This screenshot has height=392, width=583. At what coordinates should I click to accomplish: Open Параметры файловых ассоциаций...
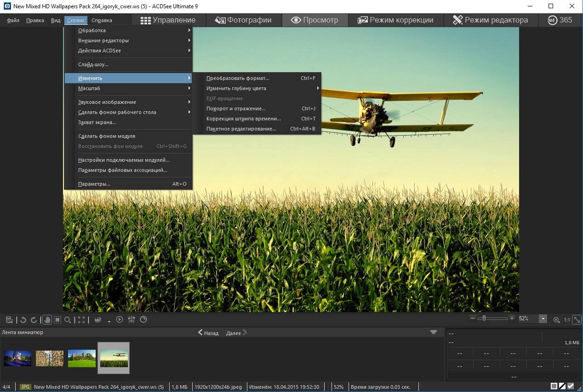tap(128, 170)
